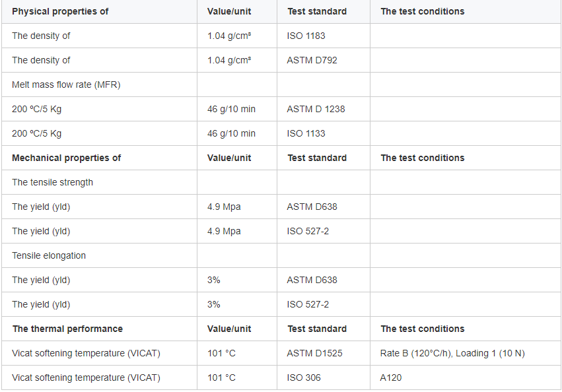Select the "Rate B (120°C/h), Loading 1" cell
This screenshot has height=392, width=562.
tap(452, 353)
